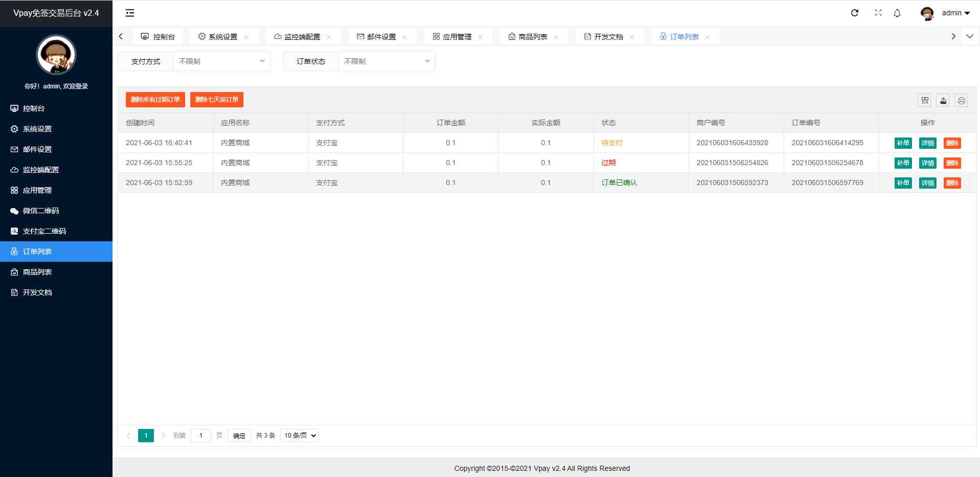Open 支付宝二维码 in the sidebar
The width and height of the screenshot is (980, 477).
pos(44,231)
